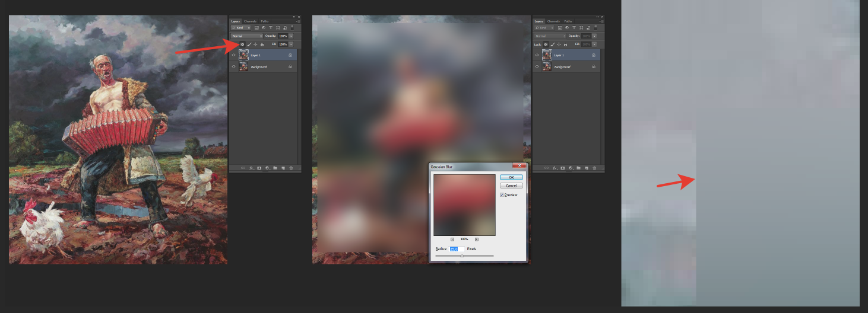
Task: Close the Gaussian Blur dialog window
Action: coord(519,165)
